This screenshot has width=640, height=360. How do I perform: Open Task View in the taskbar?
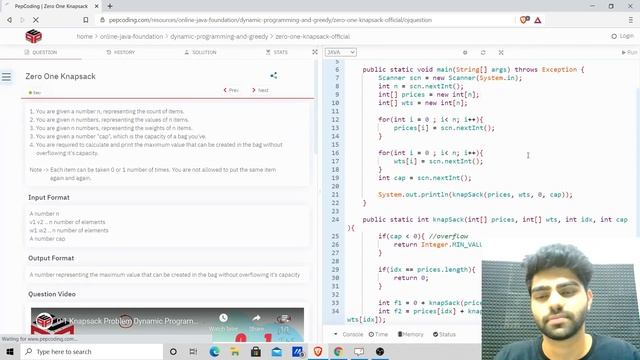point(193,351)
